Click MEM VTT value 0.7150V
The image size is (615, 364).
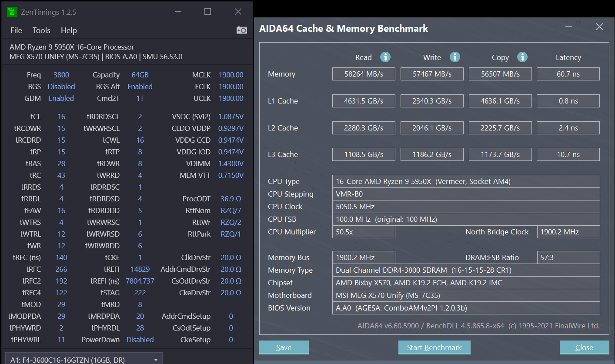231,175
